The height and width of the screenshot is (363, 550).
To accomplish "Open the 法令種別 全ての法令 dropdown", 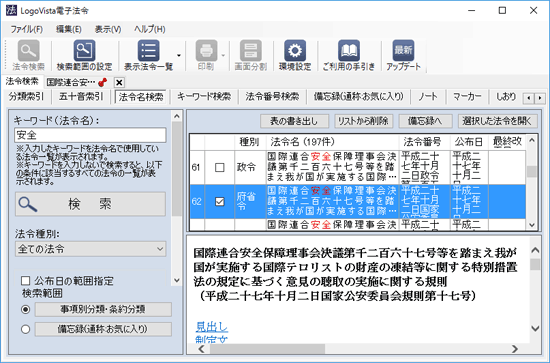I will tap(90, 249).
